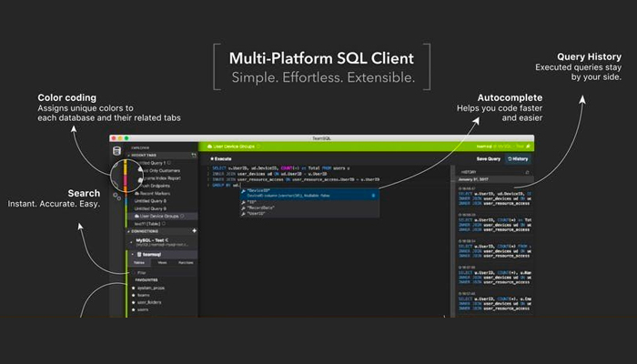
Task: Click the SQL editor vertical scrollbar
Action: coord(453,239)
